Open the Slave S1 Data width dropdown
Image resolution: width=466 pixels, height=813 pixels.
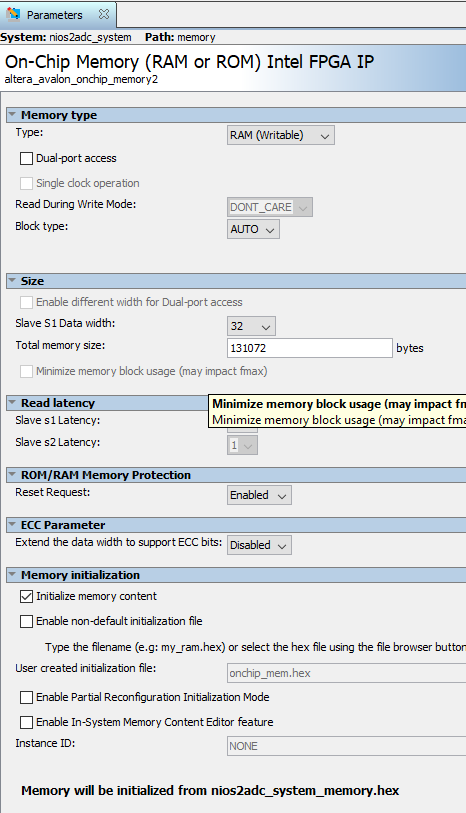click(x=251, y=326)
